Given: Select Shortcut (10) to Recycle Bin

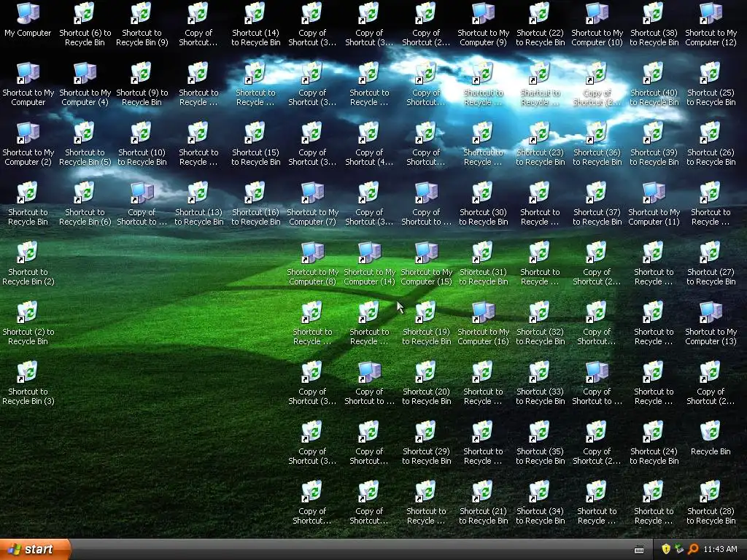Looking at the screenshot, I should pos(142,144).
